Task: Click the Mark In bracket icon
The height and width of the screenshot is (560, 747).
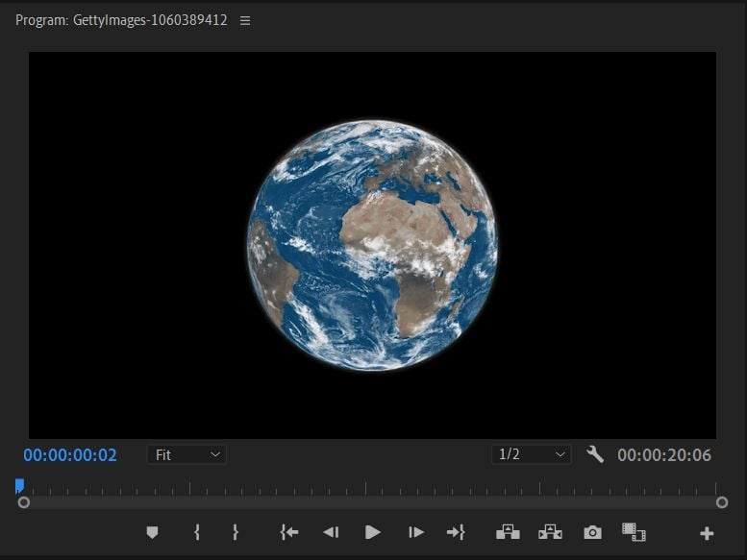Action: [x=197, y=532]
